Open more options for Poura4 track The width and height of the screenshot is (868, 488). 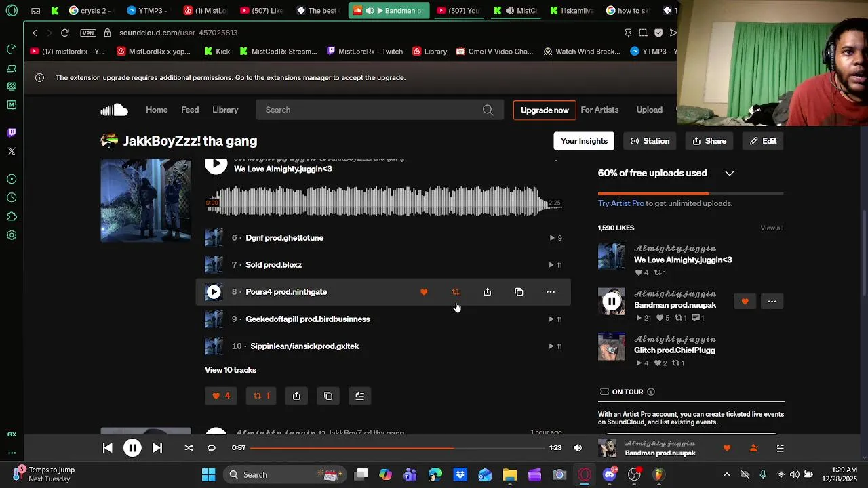pos(551,292)
